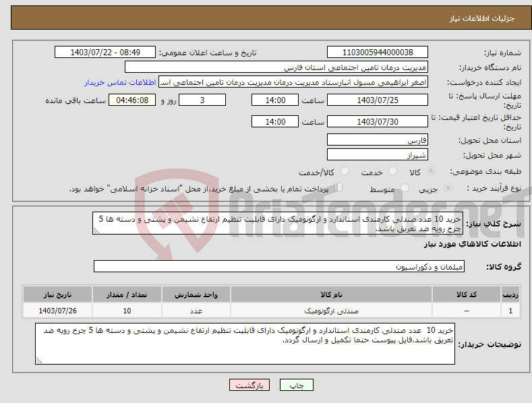Image resolution: width=532 pixels, height=403 pixels.
Task: Click the row number cell 1
Action: coord(510,311)
